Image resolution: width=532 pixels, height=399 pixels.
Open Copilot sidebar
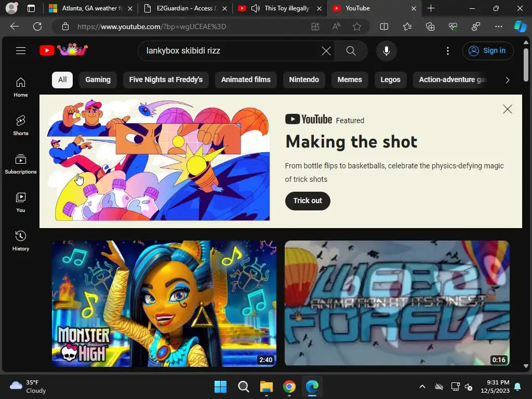[520, 26]
